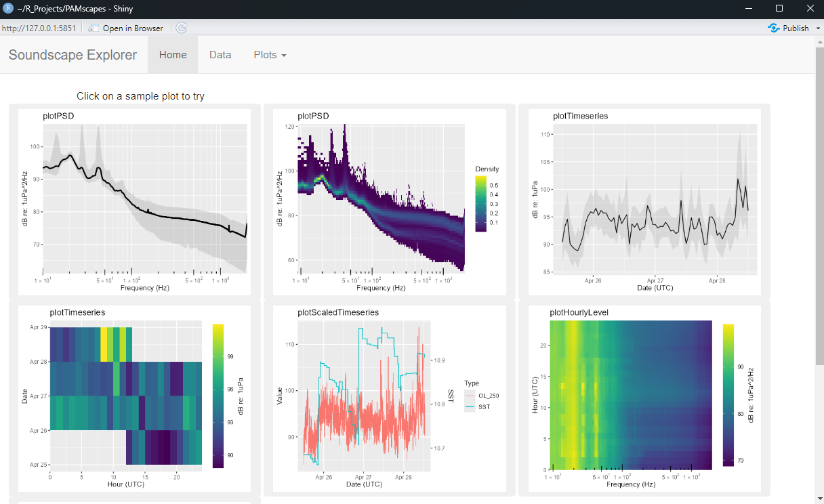This screenshot has width=824, height=504.
Task: Open the plotTimeseries line chart sample
Action: coord(639,202)
